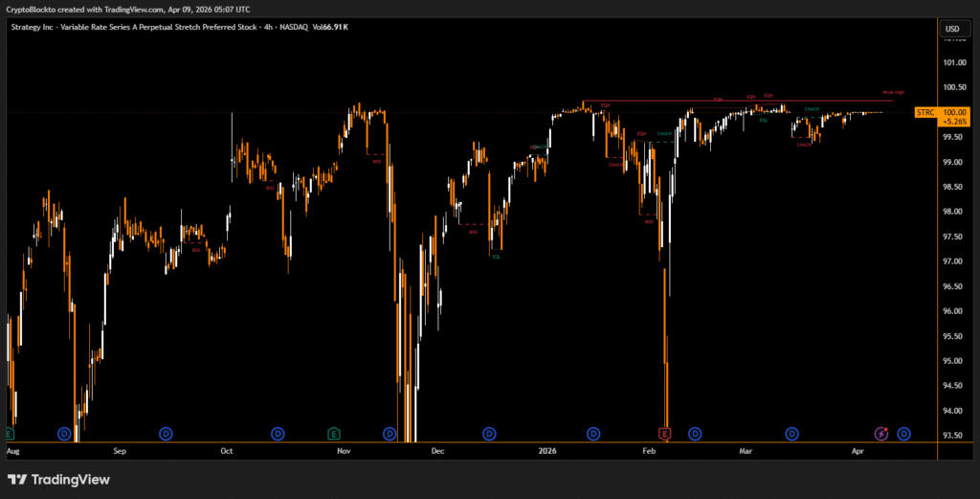
Task: Click the green E marker at far-left edge
Action: [10, 434]
